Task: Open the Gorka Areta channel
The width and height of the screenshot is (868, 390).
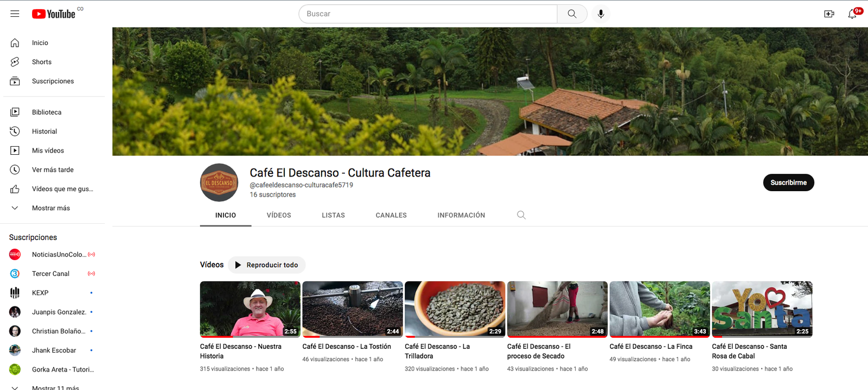Action: [x=54, y=369]
